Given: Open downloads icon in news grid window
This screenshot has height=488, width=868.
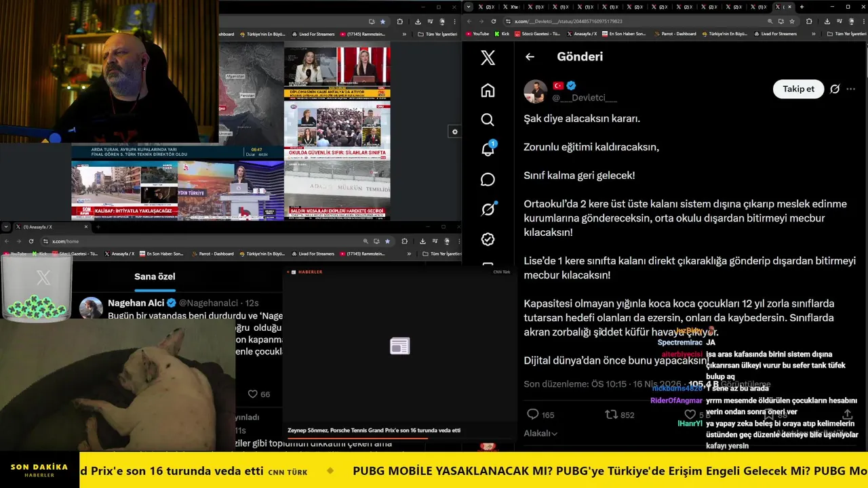Looking at the screenshot, I should [418, 21].
